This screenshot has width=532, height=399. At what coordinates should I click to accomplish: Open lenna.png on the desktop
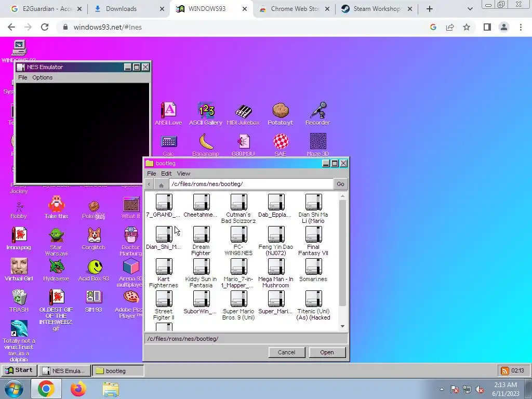(19, 238)
